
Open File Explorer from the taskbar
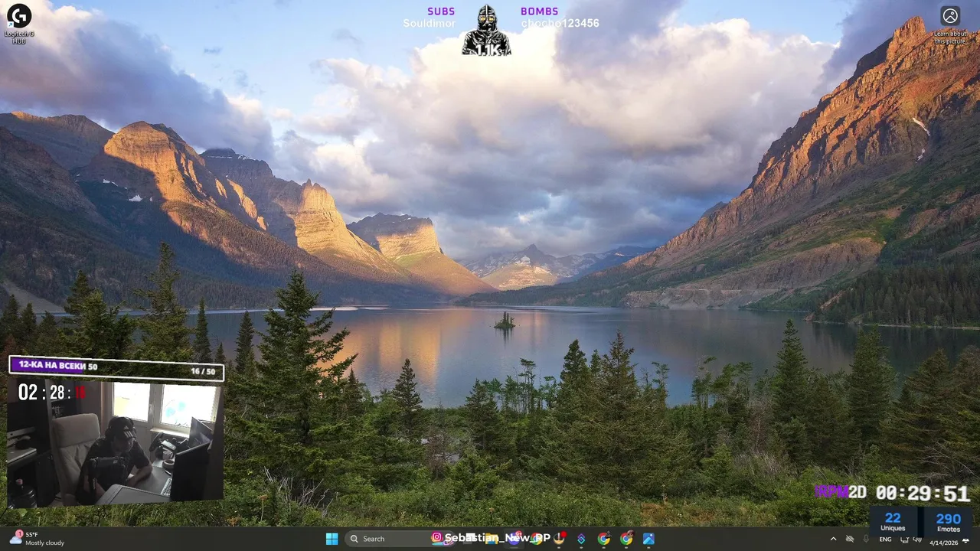(x=492, y=539)
